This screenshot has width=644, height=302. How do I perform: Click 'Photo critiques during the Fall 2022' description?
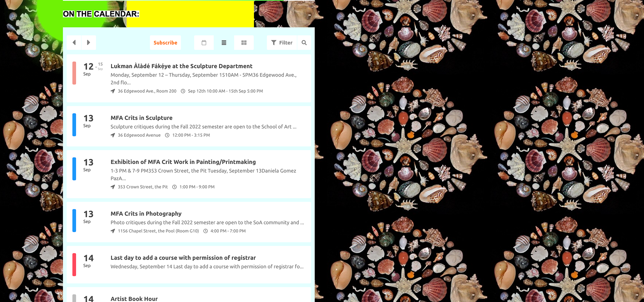[207, 222]
